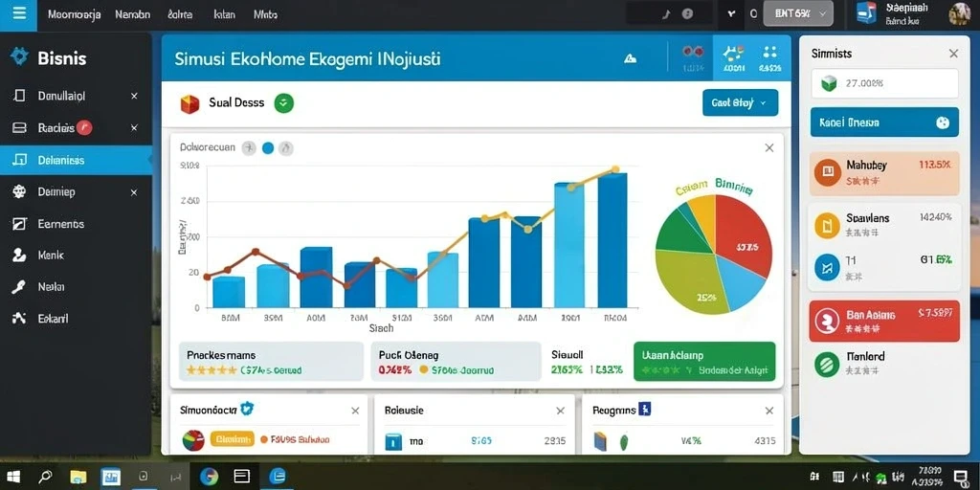Viewport: 980px width, 490px height.
Task: Open the Edge browser in the taskbar
Action: [277, 477]
